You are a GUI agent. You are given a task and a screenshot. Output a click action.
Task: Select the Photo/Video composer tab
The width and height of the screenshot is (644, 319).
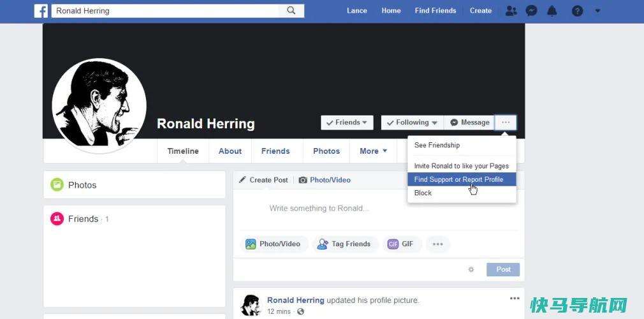(x=325, y=180)
